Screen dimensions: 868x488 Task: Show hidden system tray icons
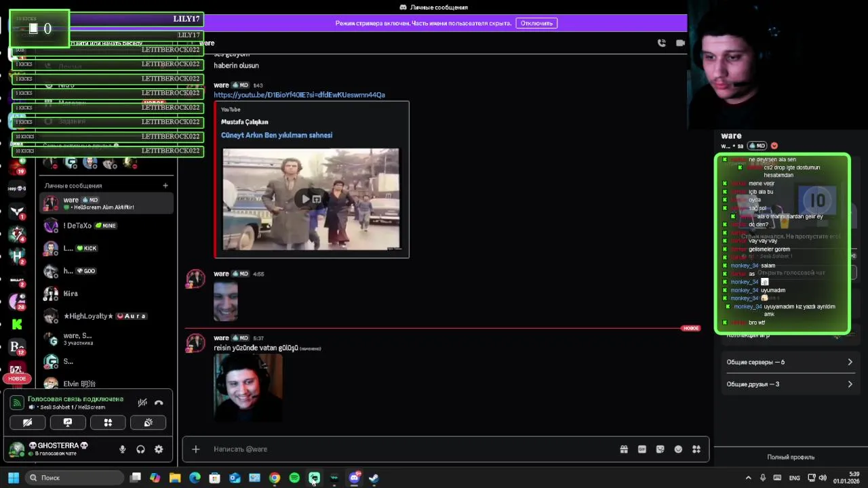click(748, 478)
